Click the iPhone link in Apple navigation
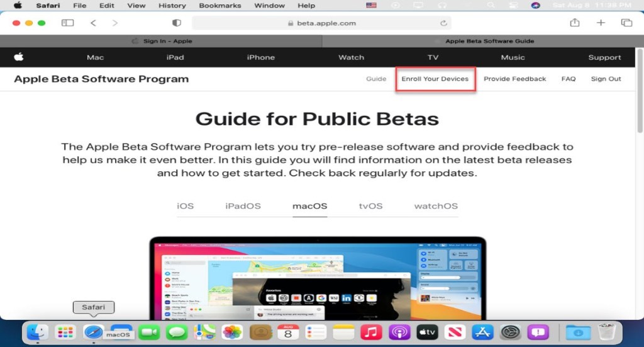Viewport: 644px width, 347px height. (261, 57)
